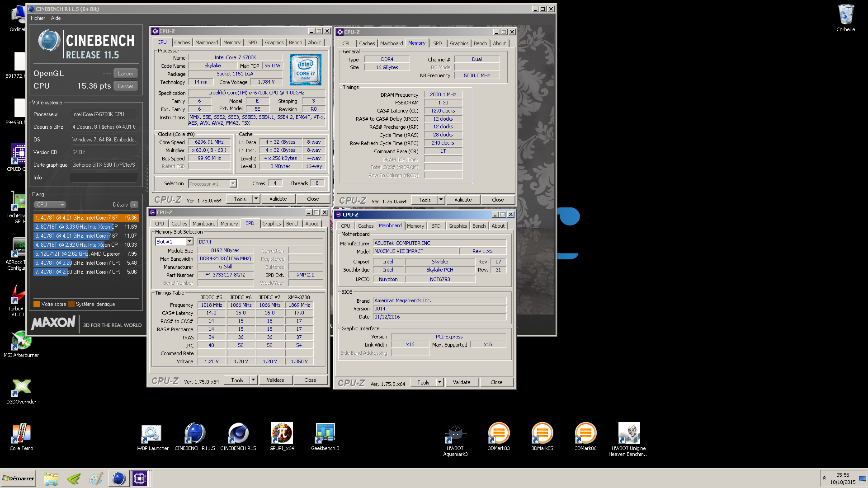Show hidden system tray icons arrow

824,478
